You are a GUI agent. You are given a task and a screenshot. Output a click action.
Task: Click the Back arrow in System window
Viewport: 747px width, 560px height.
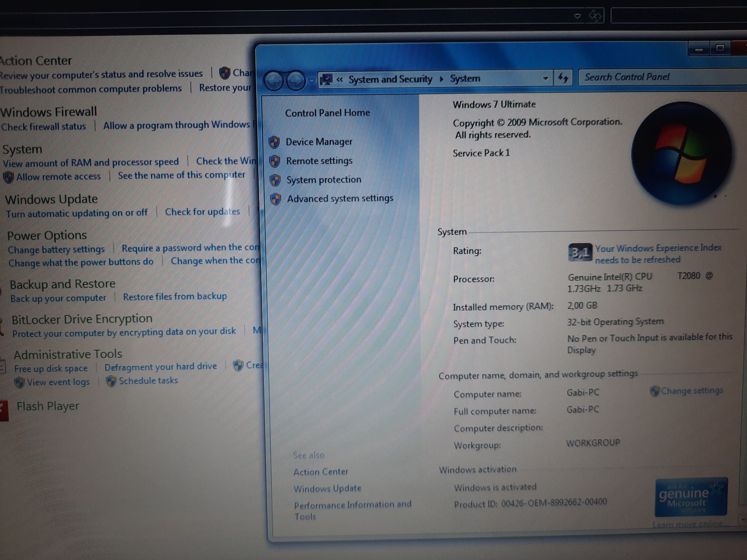tap(274, 80)
